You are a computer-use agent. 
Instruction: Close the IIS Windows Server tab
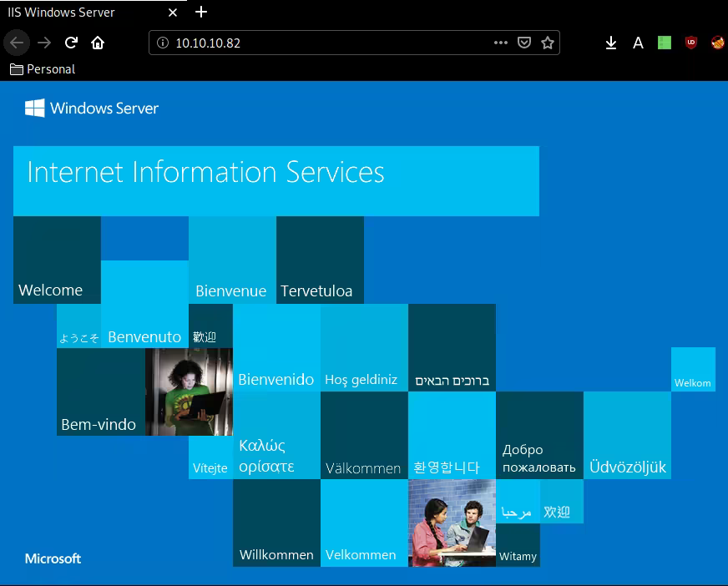[x=173, y=13]
